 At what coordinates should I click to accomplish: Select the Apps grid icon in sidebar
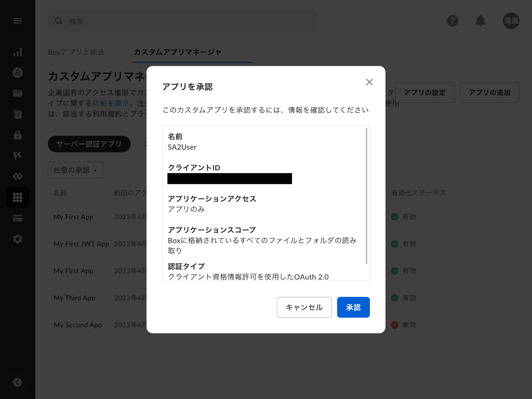coord(17,197)
